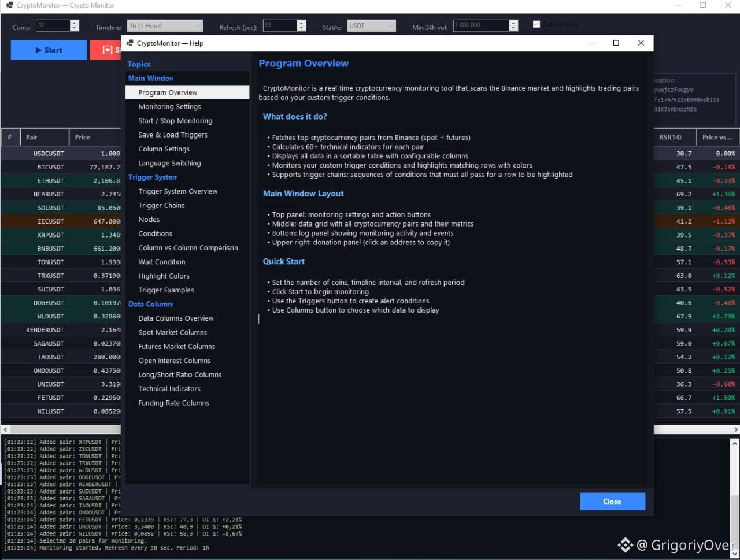Screen dimensions: 740x560
Task: Click the Close button in Help window
Action: coord(612,502)
